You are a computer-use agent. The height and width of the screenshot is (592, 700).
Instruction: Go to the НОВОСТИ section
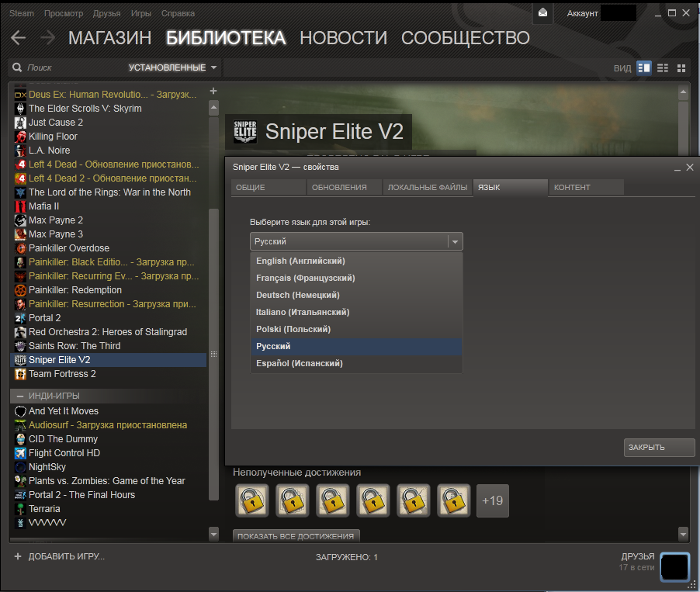coord(343,38)
